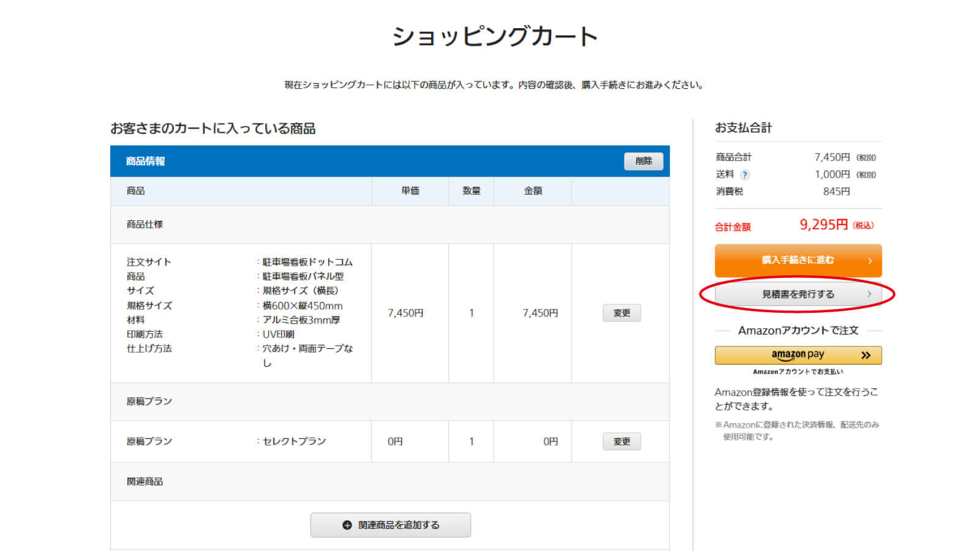
Task: Click the 原稿プラン section header row
Action: (390, 402)
